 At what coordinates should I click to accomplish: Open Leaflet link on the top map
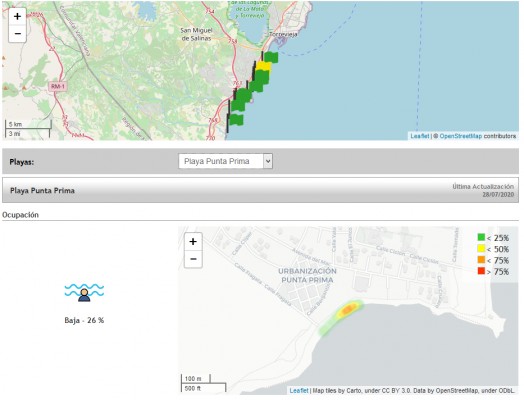(x=420, y=136)
